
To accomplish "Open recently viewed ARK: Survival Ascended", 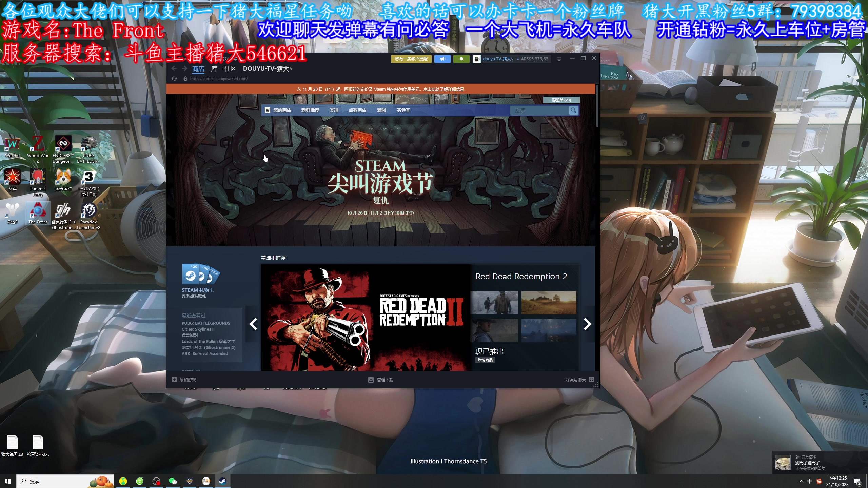I will [205, 354].
